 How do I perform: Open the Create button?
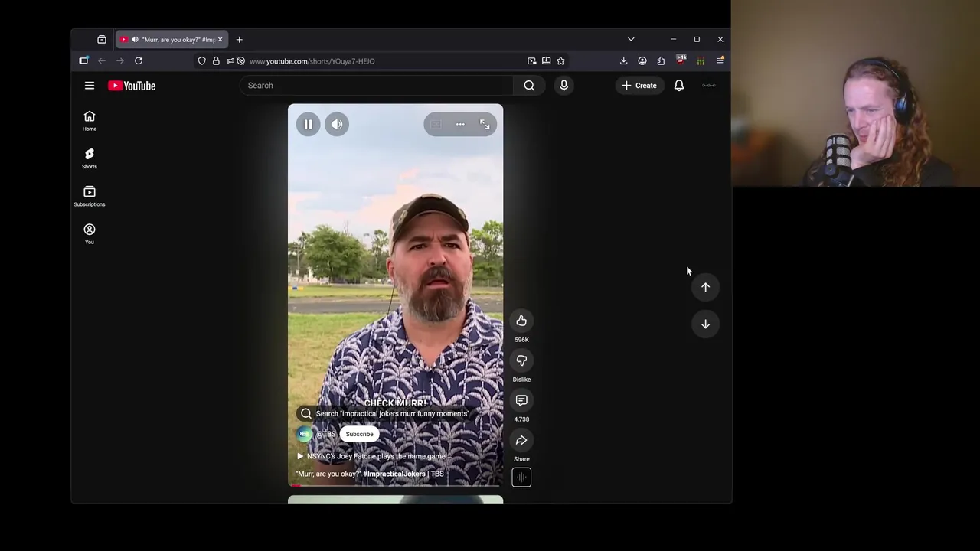[639, 86]
